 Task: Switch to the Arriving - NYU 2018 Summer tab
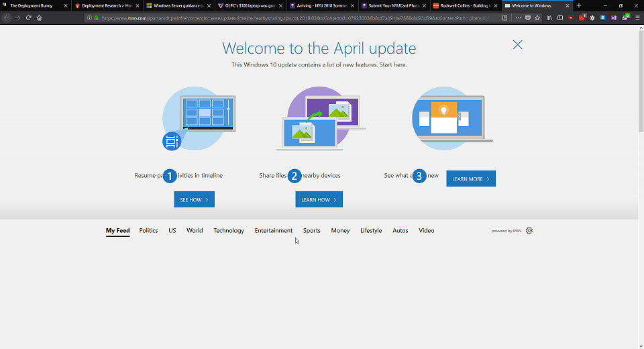322,6
